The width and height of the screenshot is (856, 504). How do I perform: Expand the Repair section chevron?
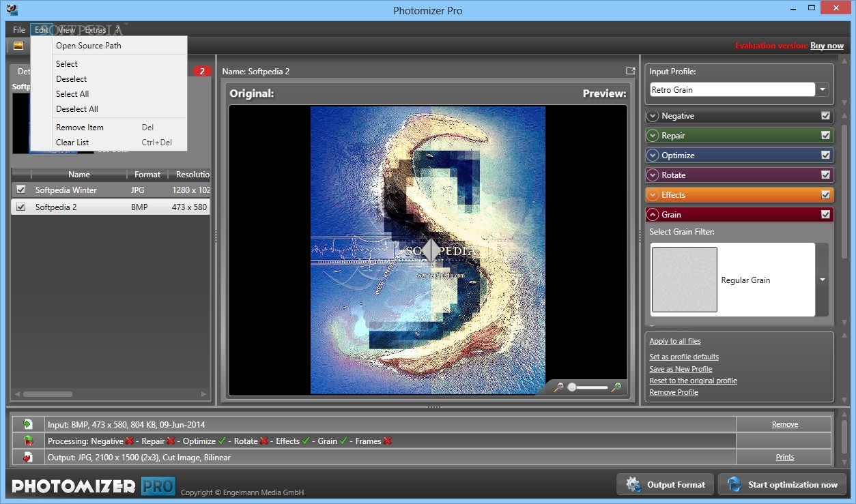(x=653, y=136)
